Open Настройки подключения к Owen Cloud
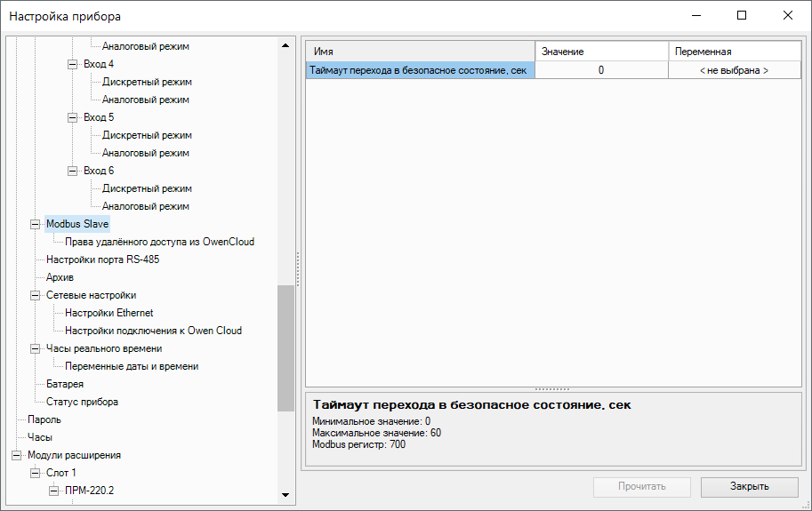The height and width of the screenshot is (511, 812). pos(153,331)
